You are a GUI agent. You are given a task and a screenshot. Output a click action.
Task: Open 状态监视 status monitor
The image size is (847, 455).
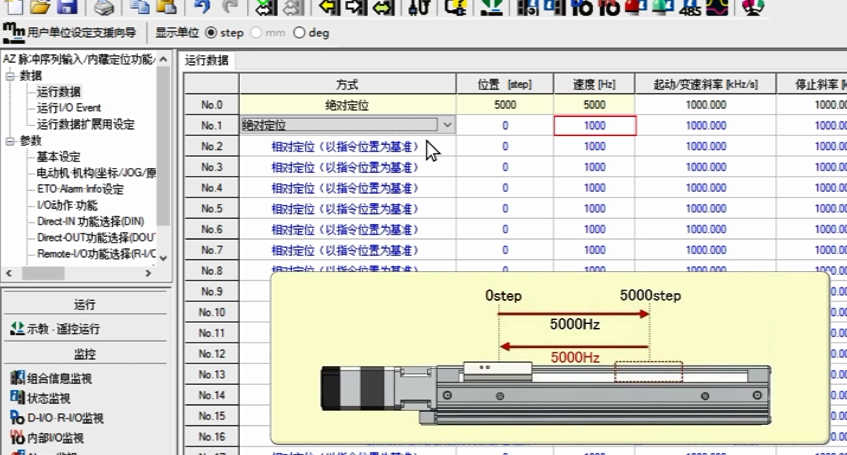point(47,398)
